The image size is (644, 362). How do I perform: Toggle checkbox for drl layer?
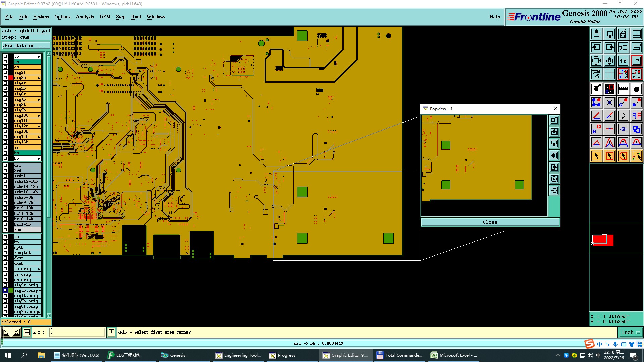pos(5,165)
